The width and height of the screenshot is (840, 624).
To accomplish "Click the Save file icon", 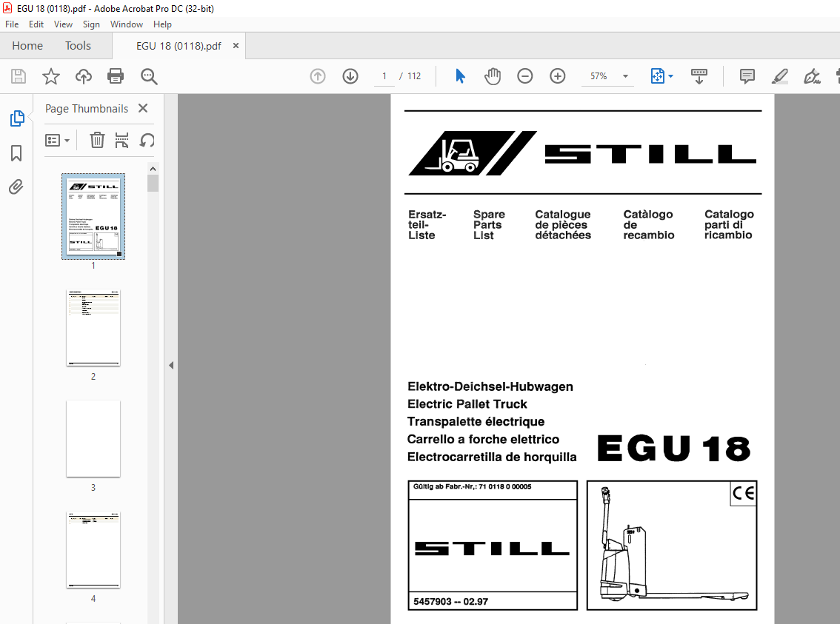I will click(19, 76).
